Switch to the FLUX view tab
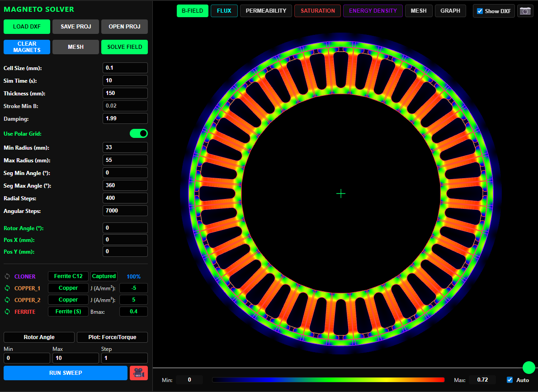 pos(224,11)
